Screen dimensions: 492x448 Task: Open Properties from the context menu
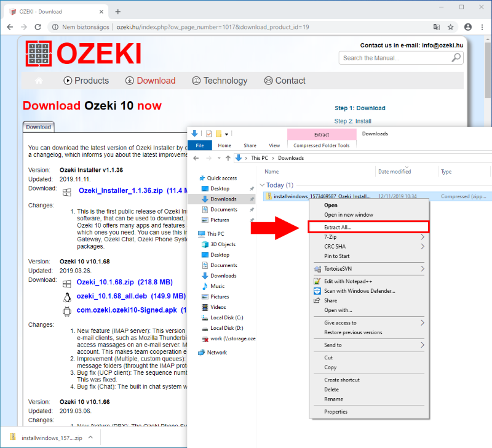pyautogui.click(x=369, y=412)
